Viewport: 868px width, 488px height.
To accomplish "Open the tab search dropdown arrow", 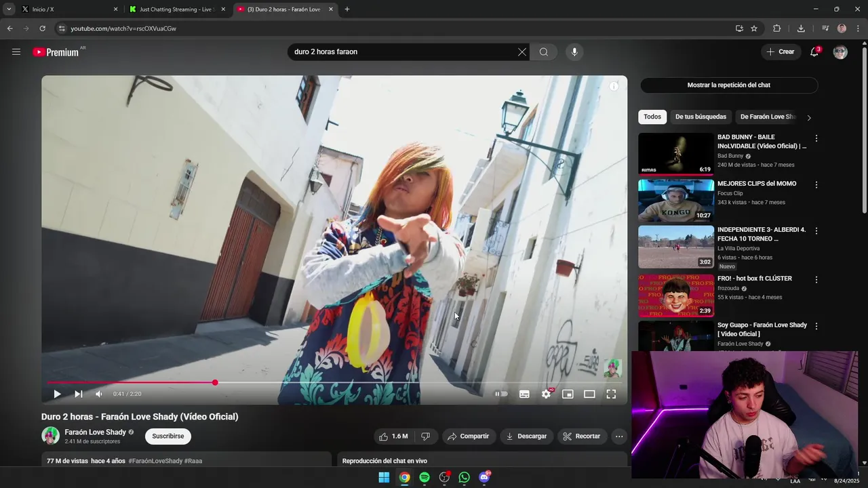I will pos(8,9).
